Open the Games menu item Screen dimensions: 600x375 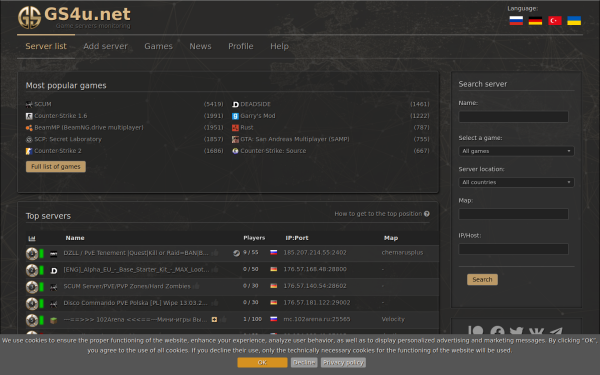(x=158, y=46)
